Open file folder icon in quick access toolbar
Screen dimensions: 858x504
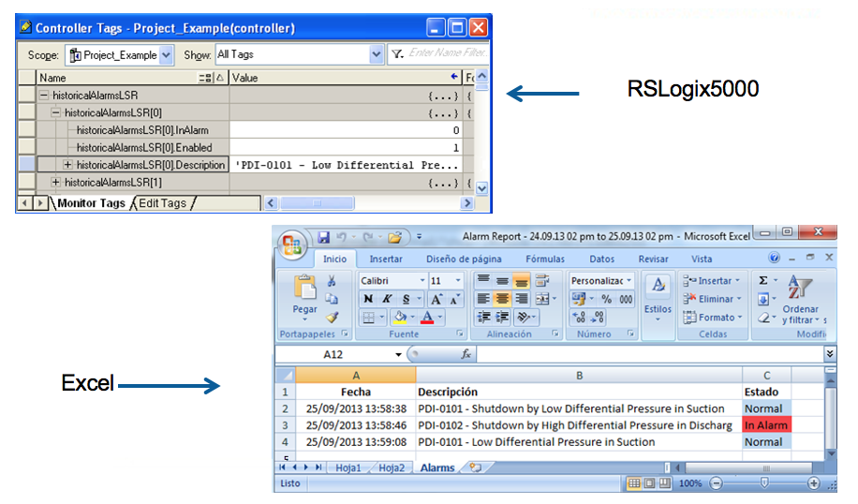394,238
